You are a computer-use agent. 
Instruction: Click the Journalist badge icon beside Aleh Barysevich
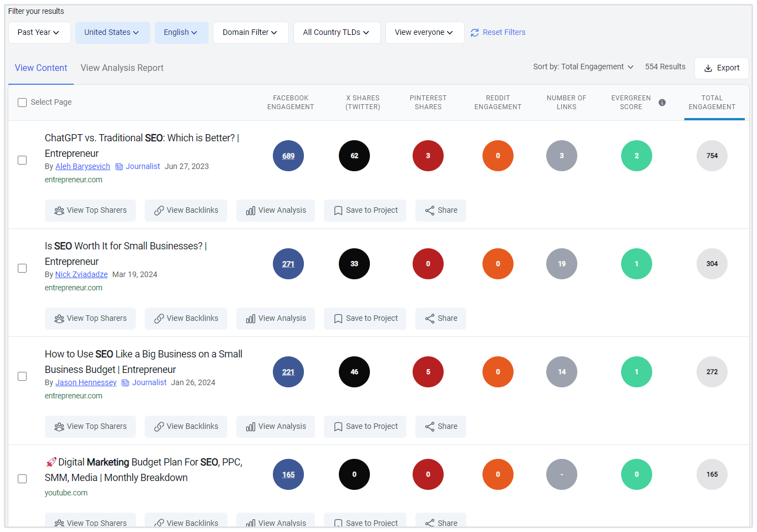119,167
